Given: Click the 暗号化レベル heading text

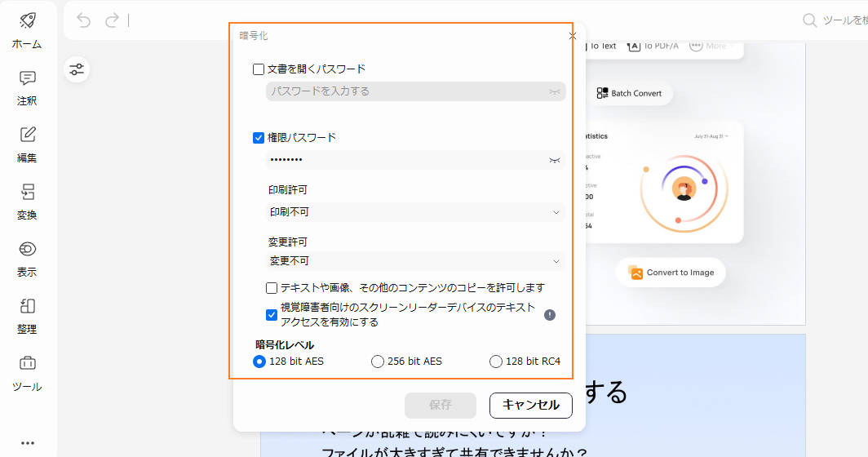Looking at the screenshot, I should point(285,344).
